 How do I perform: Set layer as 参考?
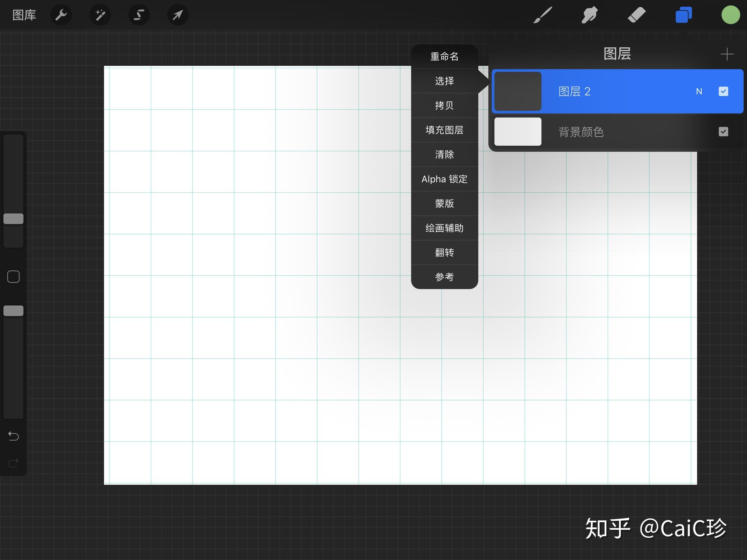click(444, 277)
